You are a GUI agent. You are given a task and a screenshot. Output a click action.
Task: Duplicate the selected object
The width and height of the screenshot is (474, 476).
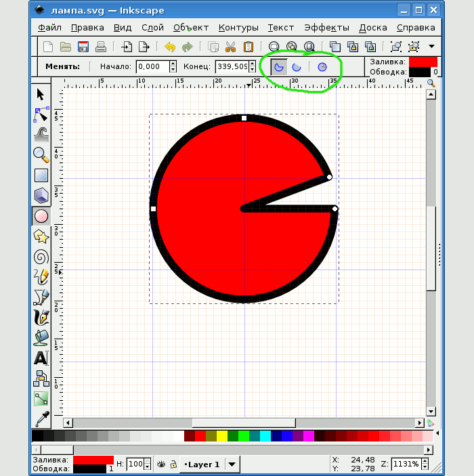(335, 47)
